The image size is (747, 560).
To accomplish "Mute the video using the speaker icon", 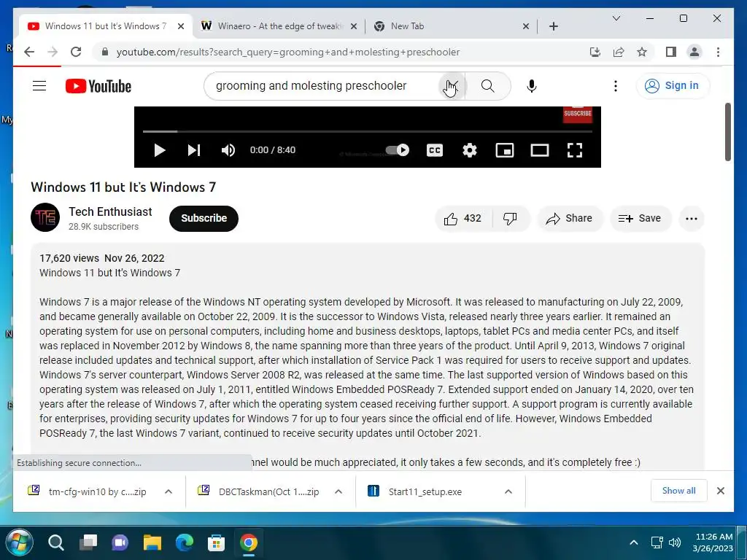I will (228, 150).
